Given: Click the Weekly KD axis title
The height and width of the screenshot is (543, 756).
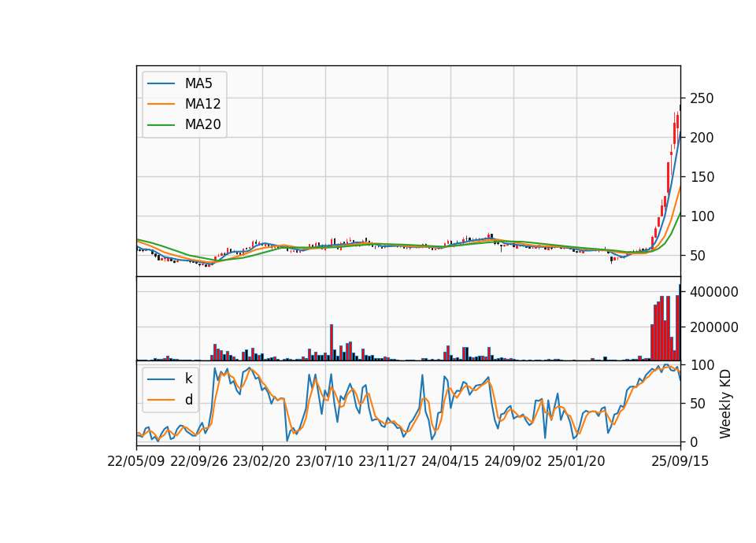Looking at the screenshot, I should [x=725, y=404].
